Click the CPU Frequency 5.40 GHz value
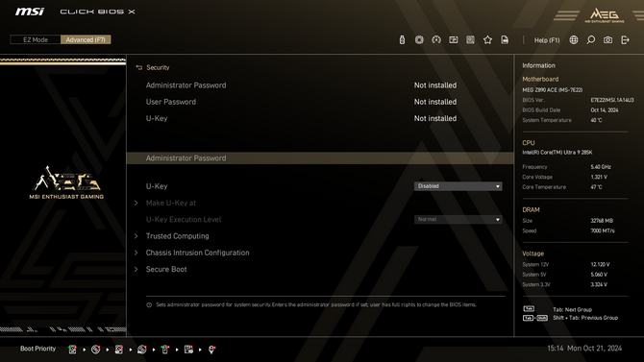The height and width of the screenshot is (362, 644). (x=601, y=167)
